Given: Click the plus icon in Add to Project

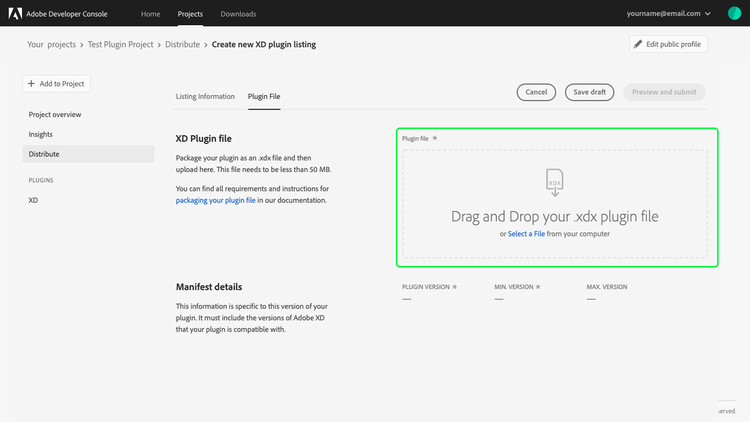Looking at the screenshot, I should (32, 83).
